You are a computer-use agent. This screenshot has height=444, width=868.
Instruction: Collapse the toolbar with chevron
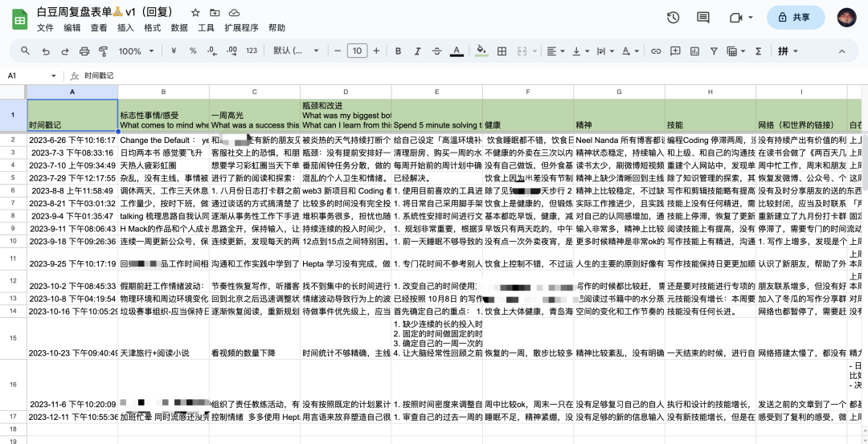842,51
